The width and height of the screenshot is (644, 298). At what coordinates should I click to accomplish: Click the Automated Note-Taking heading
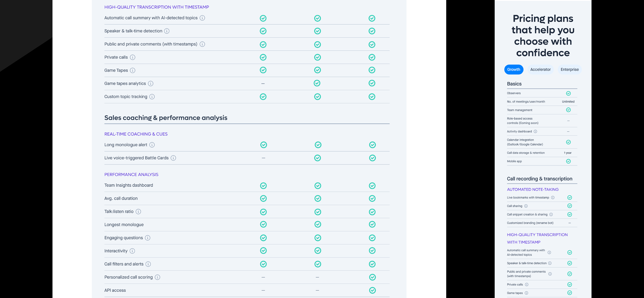pyautogui.click(x=532, y=190)
